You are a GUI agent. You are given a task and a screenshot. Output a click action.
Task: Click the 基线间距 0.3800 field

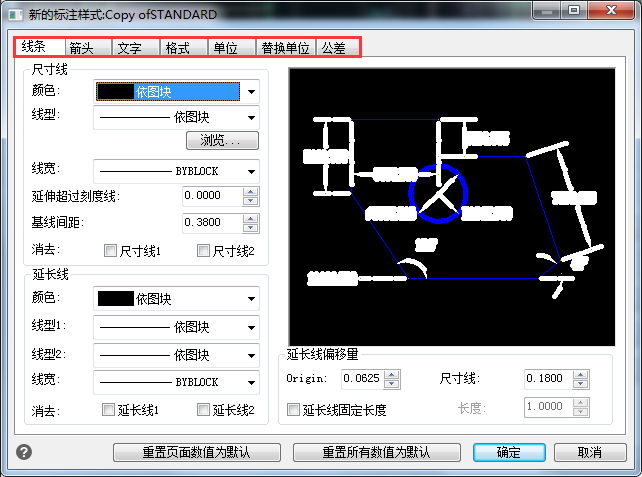click(x=213, y=223)
